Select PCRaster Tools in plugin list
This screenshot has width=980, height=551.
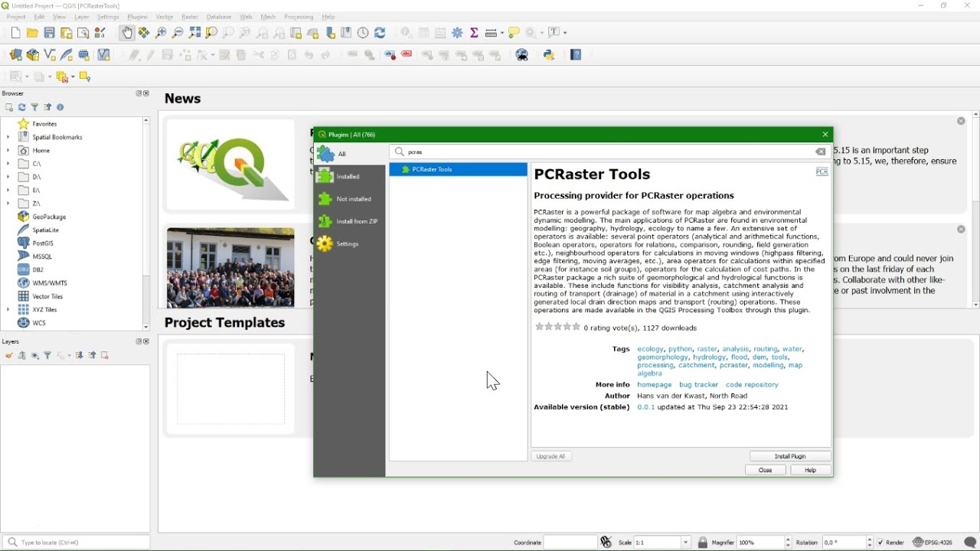coord(458,169)
